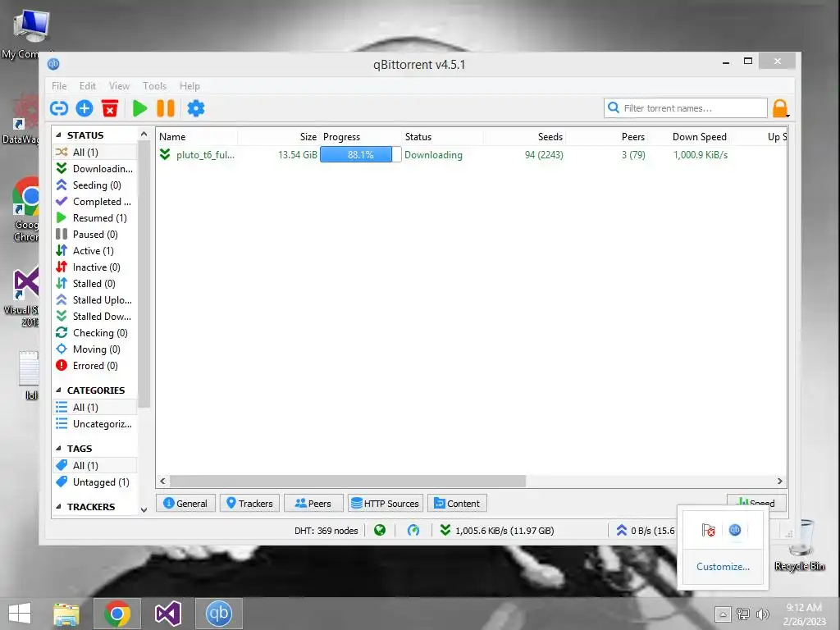Screen dimensions: 840x630
Task: Sort by the Progress column header
Action: [361, 137]
